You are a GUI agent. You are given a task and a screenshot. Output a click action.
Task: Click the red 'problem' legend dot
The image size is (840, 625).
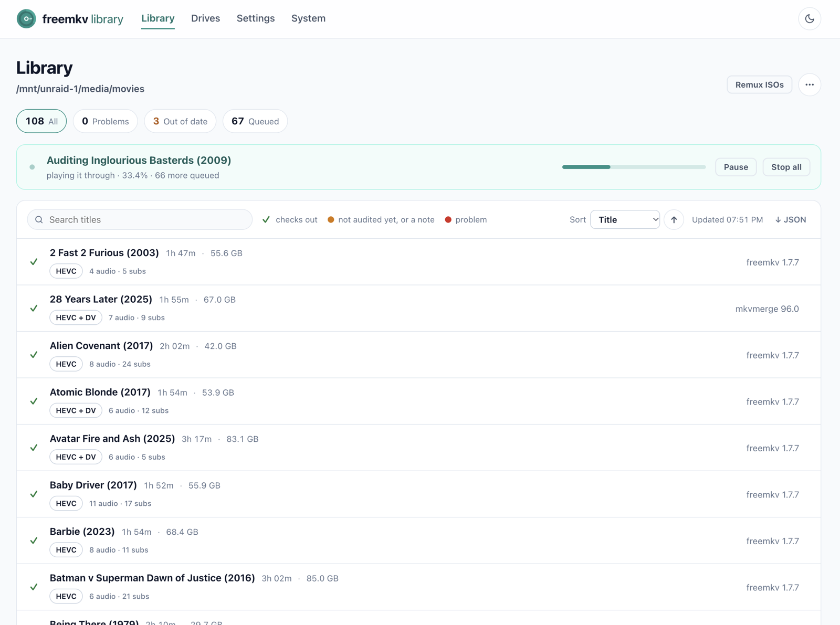pos(448,220)
